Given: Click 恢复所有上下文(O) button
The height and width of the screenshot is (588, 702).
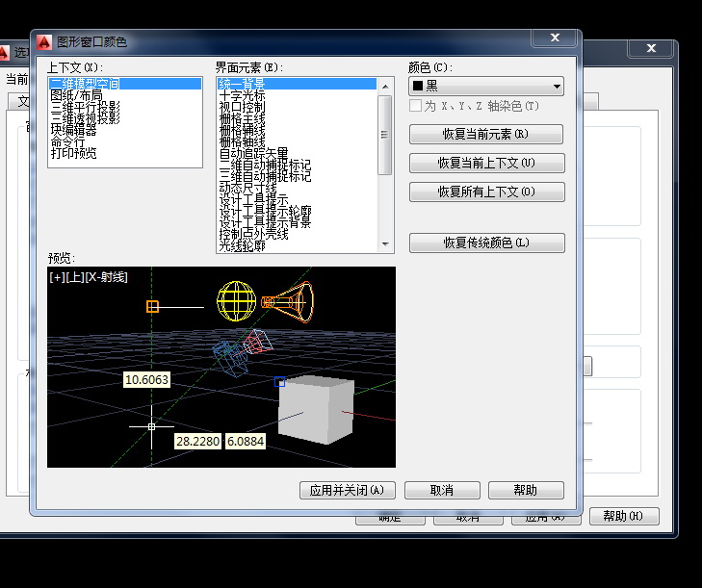Looking at the screenshot, I should (x=486, y=192).
